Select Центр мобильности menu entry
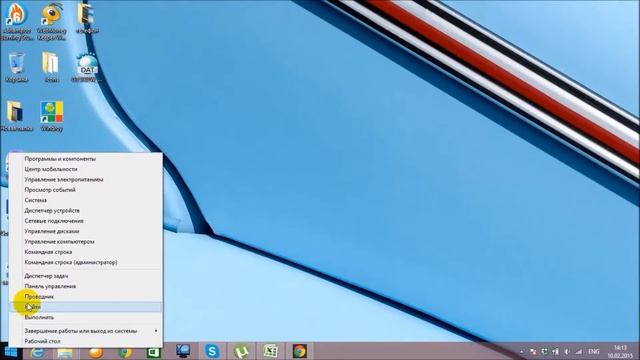Viewport: 640px width, 360px height. point(86,169)
